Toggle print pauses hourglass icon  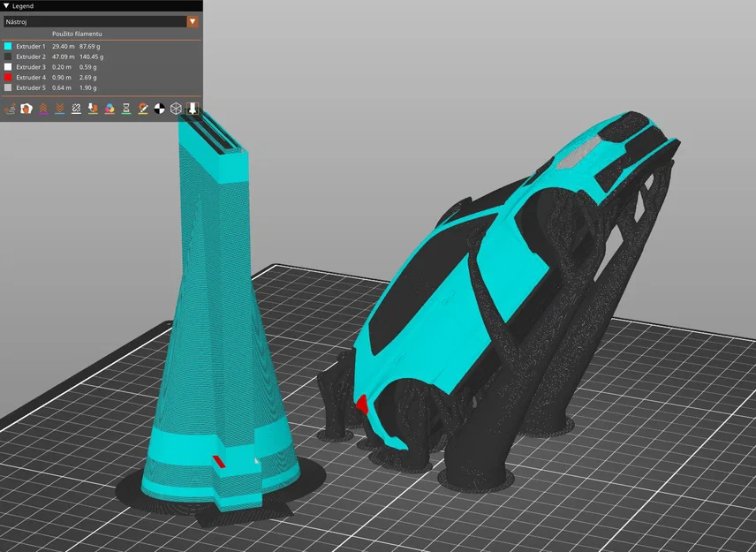point(126,109)
